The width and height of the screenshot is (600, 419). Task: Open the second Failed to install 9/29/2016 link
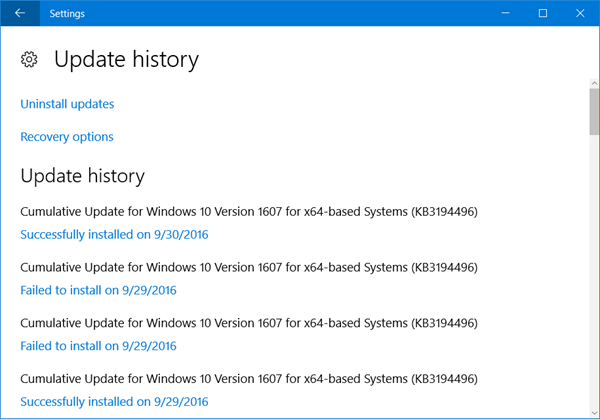click(98, 346)
